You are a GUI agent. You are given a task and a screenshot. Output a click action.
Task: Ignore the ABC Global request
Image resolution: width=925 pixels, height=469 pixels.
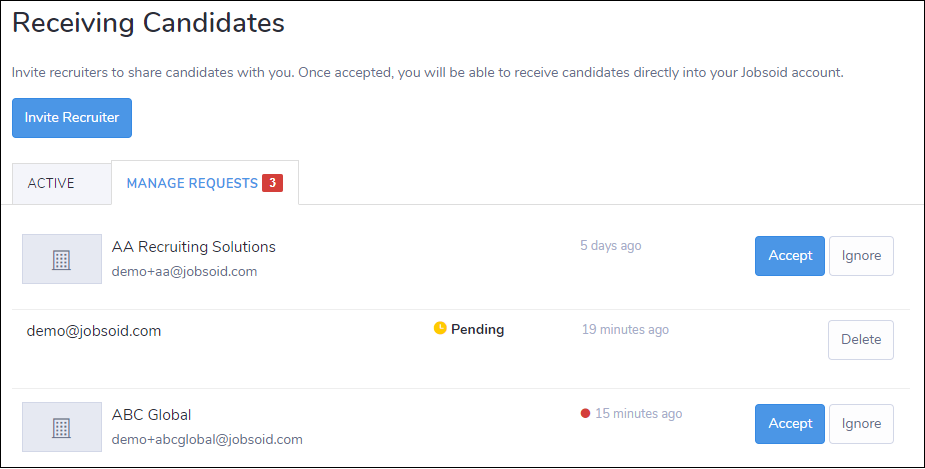click(861, 424)
